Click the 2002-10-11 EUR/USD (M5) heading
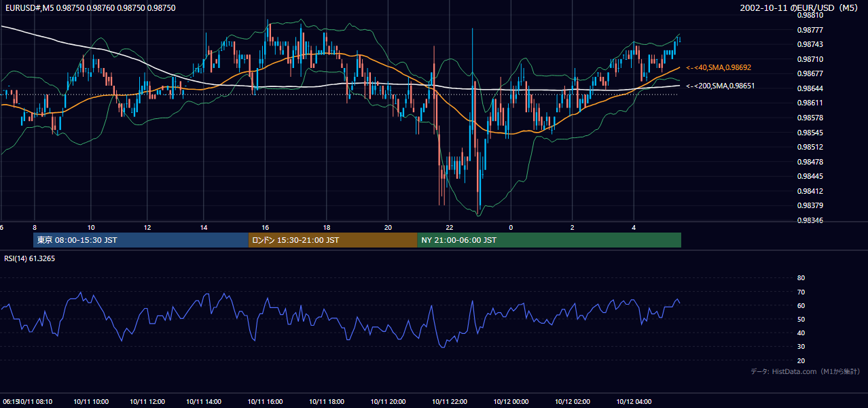Viewport: 868px width, 408px height. (x=800, y=7)
